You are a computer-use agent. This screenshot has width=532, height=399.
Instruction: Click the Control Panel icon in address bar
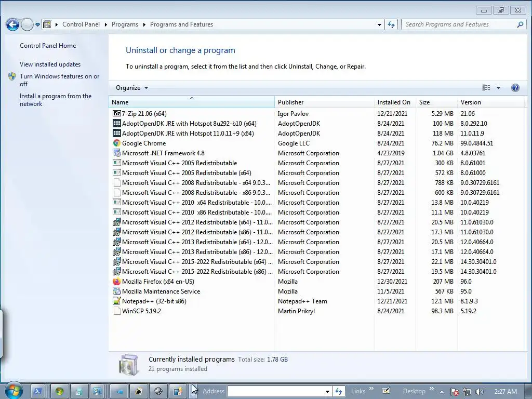[47, 24]
